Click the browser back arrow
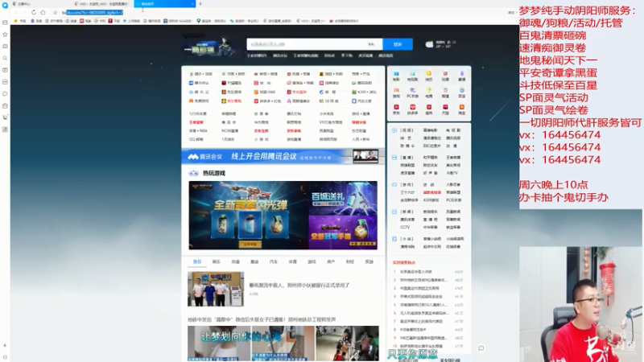 pyautogui.click(x=16, y=12)
